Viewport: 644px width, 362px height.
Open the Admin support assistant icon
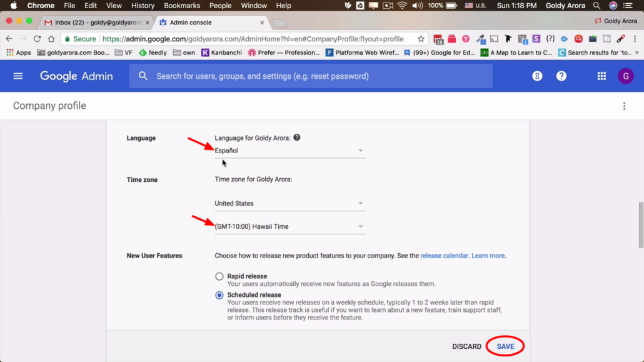[537, 76]
